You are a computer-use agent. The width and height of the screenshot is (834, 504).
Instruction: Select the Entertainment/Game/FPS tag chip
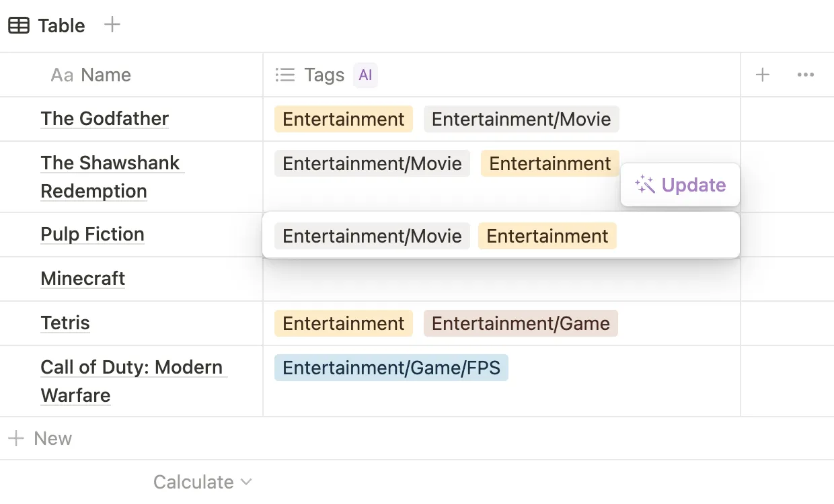click(391, 368)
